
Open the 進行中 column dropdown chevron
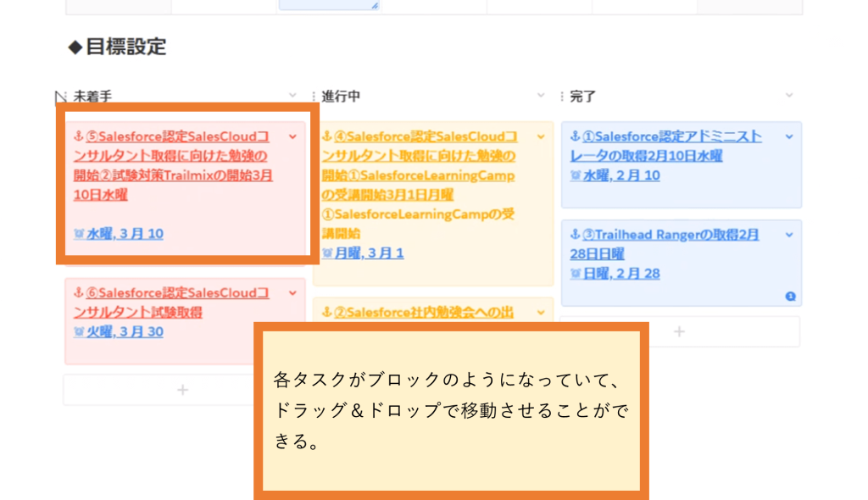coord(541,95)
